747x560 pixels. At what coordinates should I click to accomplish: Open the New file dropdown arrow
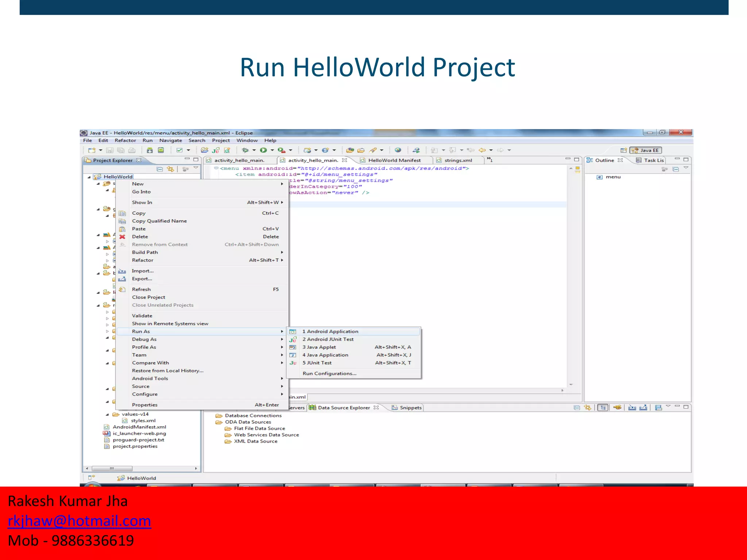click(x=100, y=150)
